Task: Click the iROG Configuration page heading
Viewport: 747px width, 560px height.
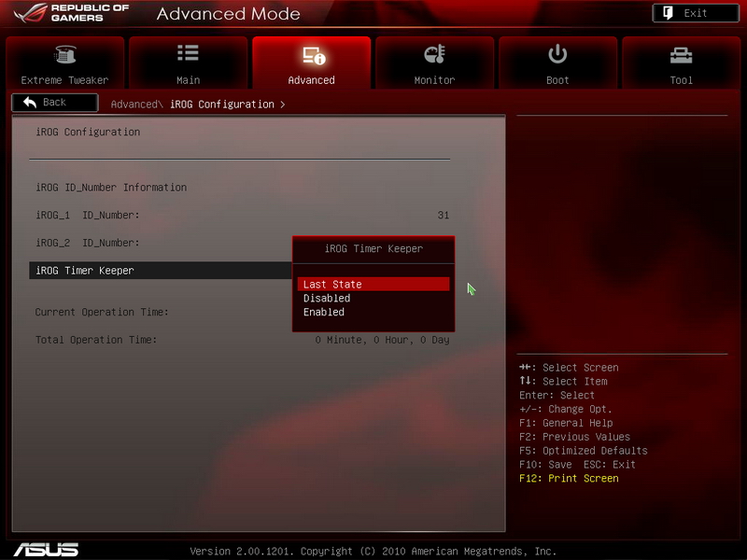Action: coord(88,132)
